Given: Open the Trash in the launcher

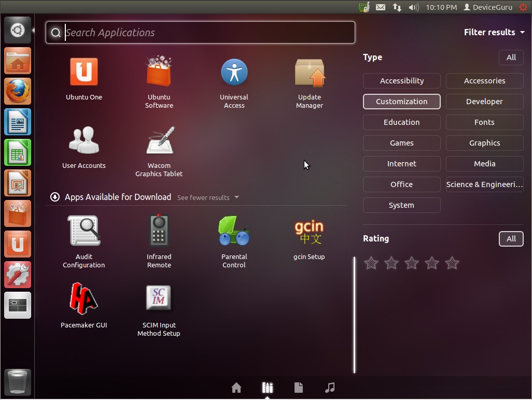Looking at the screenshot, I should [18, 382].
